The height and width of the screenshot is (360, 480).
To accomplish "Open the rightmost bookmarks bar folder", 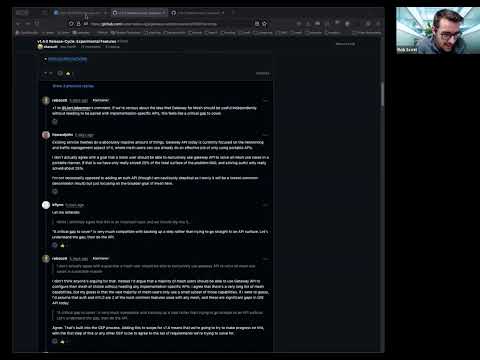I will click(366, 33).
